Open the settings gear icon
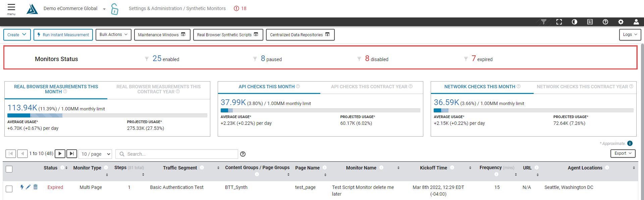Image resolution: width=644 pixels, height=200 pixels. [621, 22]
